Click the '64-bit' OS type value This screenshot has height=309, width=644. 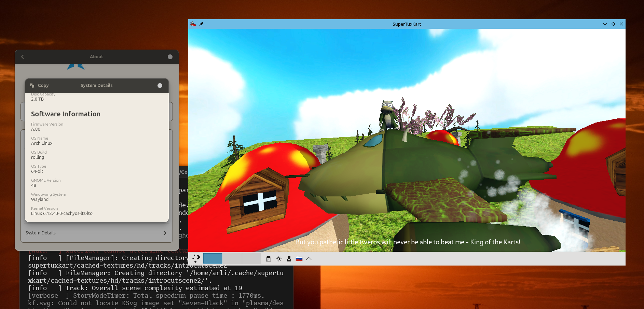tap(37, 171)
